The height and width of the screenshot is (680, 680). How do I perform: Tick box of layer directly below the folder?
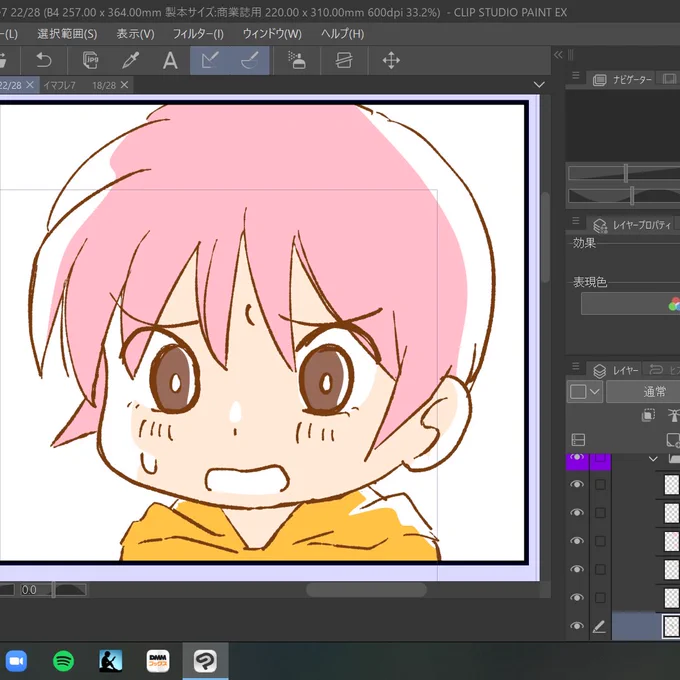click(x=600, y=484)
